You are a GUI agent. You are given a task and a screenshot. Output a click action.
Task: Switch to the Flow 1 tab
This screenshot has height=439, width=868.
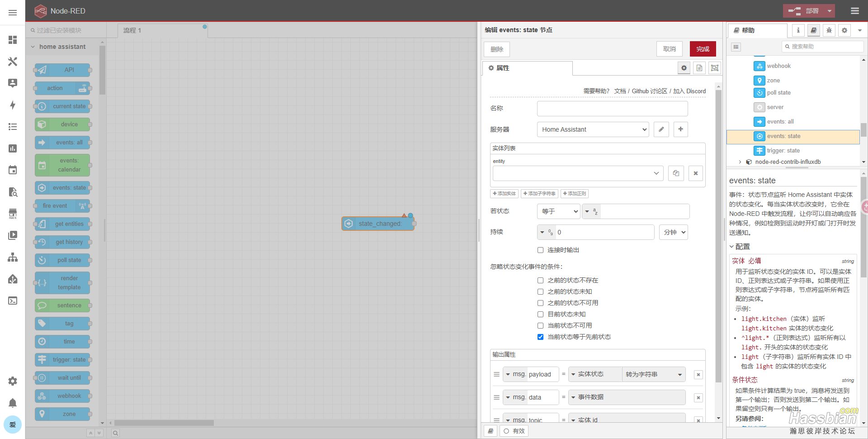click(x=163, y=30)
